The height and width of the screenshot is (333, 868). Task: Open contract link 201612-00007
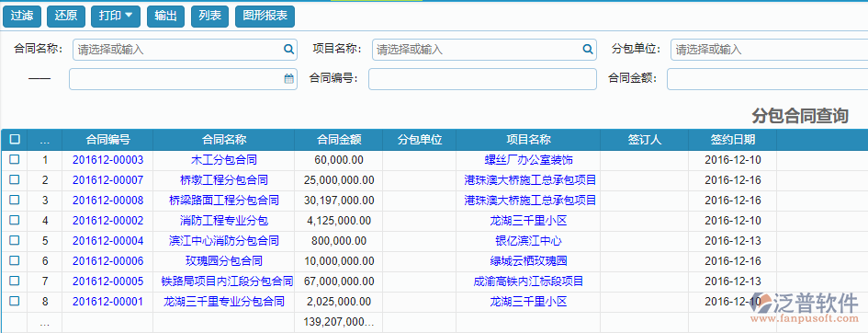[x=108, y=180]
